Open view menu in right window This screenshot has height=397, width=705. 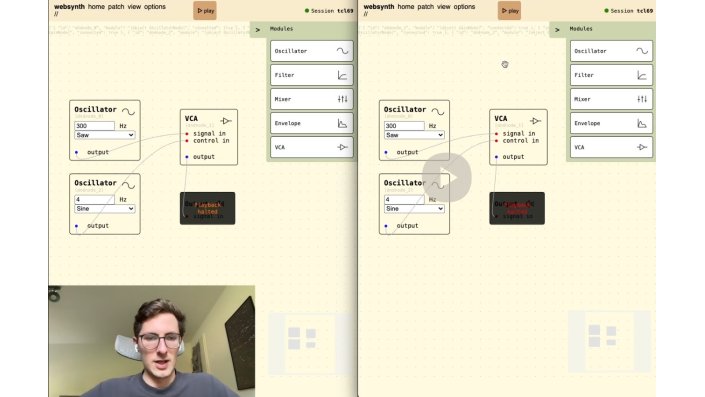443,7
